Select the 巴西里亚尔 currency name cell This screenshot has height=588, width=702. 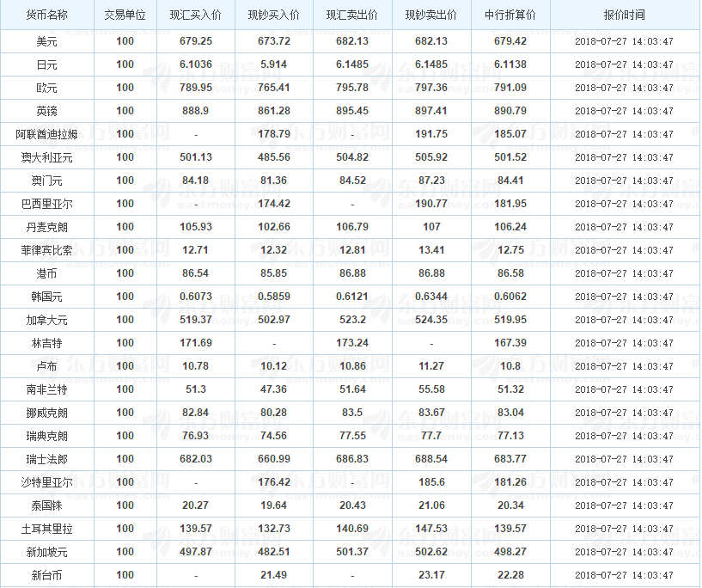click(x=47, y=205)
